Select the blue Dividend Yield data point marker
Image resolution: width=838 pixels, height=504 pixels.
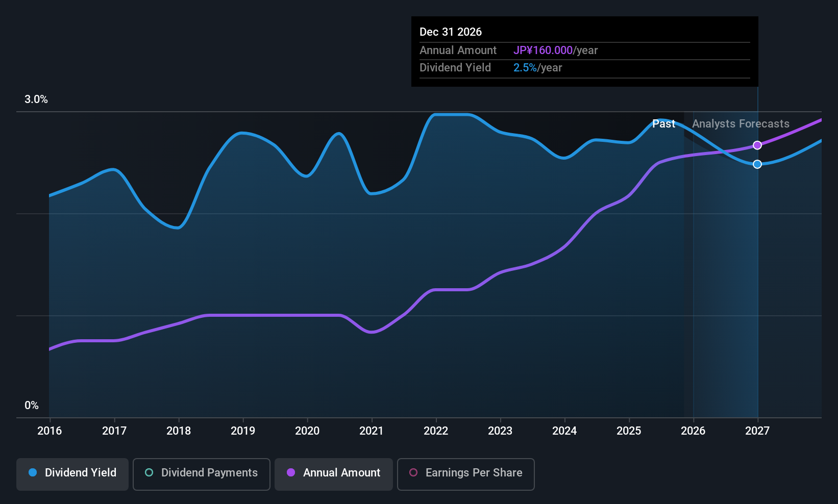pyautogui.click(x=757, y=164)
